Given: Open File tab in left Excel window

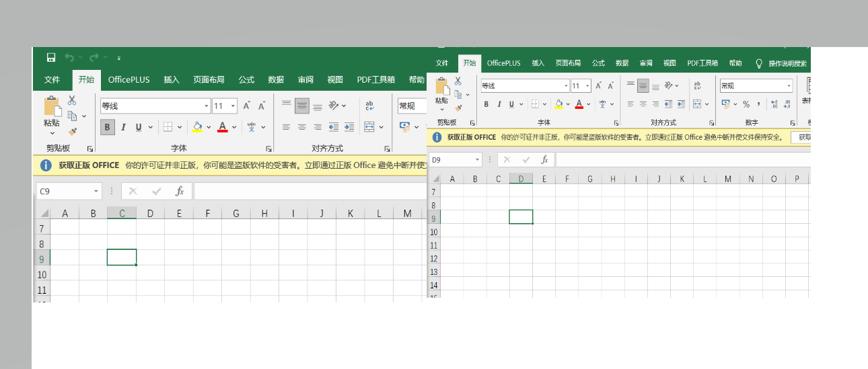Looking at the screenshot, I should (52, 80).
